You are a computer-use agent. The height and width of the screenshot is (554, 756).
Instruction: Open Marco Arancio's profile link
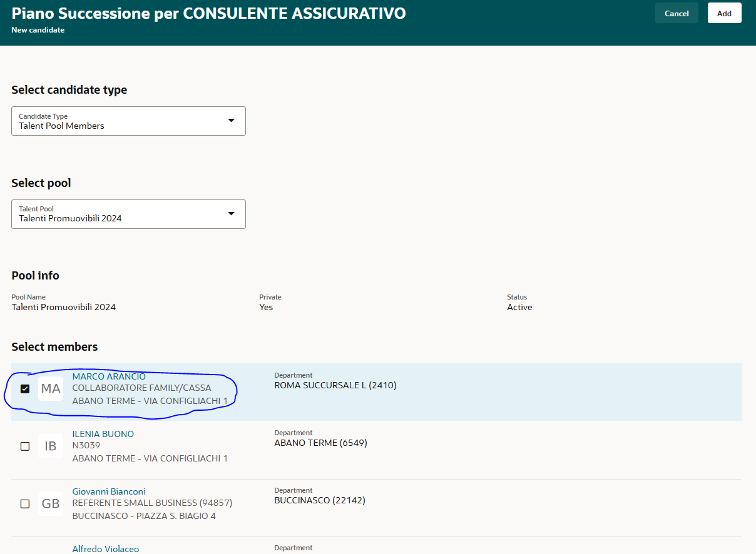pos(108,376)
